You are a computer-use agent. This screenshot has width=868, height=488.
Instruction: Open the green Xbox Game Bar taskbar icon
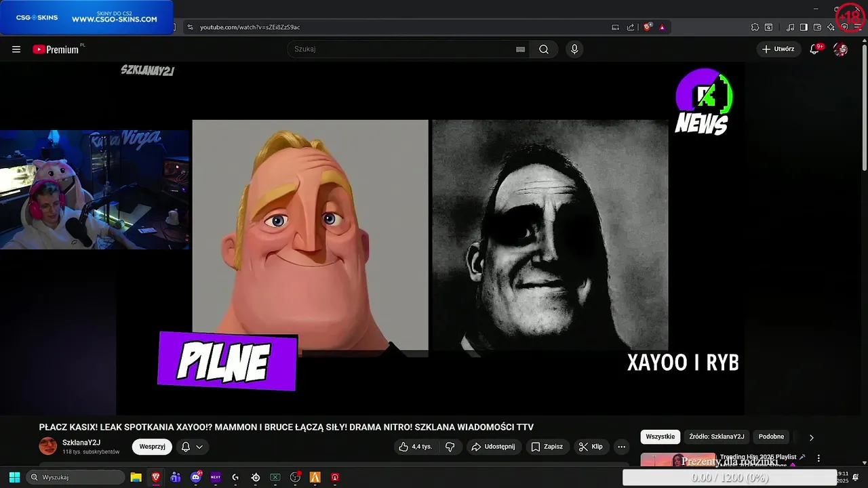tap(275, 477)
